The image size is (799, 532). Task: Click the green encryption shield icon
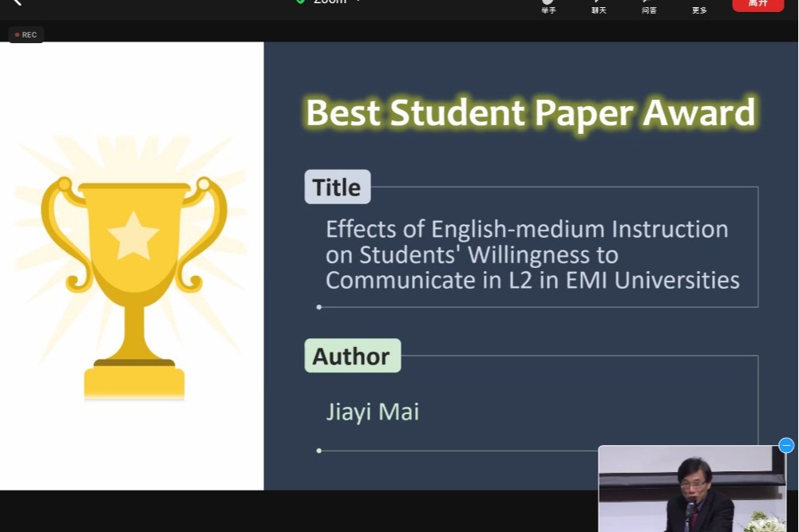300,2
